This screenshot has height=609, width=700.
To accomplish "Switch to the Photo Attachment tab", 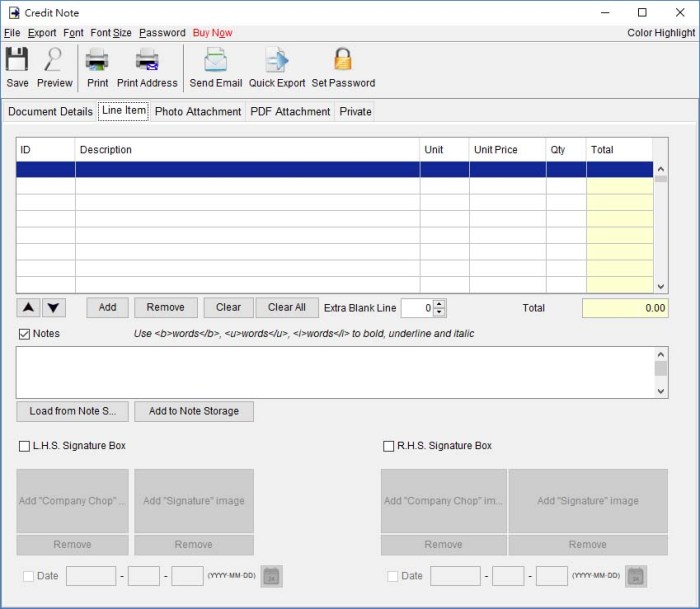I will (198, 112).
